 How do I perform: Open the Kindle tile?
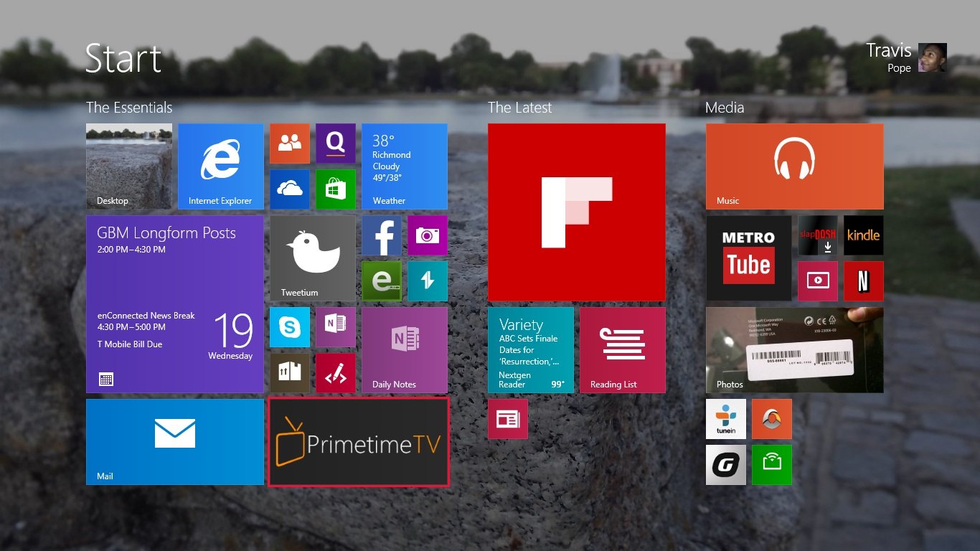(864, 235)
